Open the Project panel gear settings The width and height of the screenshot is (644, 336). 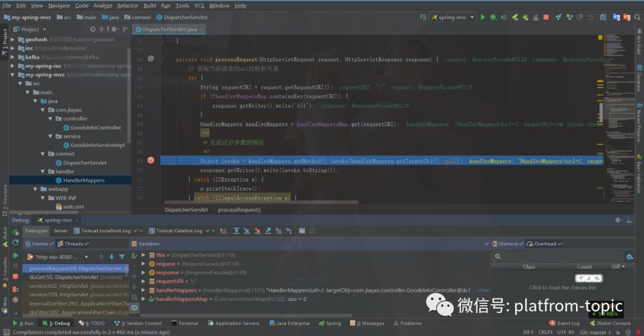(114, 29)
